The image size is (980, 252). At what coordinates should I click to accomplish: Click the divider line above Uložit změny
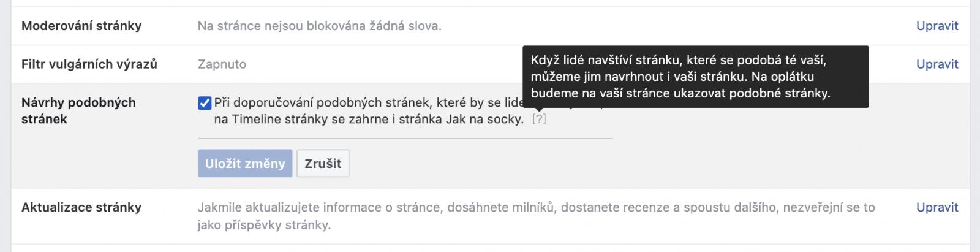click(x=405, y=139)
